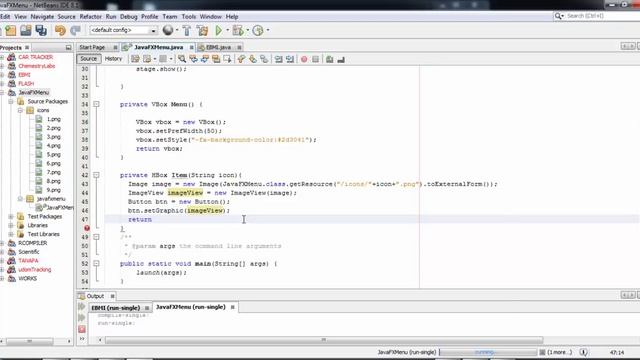Close the JavaFXMenu (run-single) output tab
The height and width of the screenshot is (360, 640).
pos(233,307)
